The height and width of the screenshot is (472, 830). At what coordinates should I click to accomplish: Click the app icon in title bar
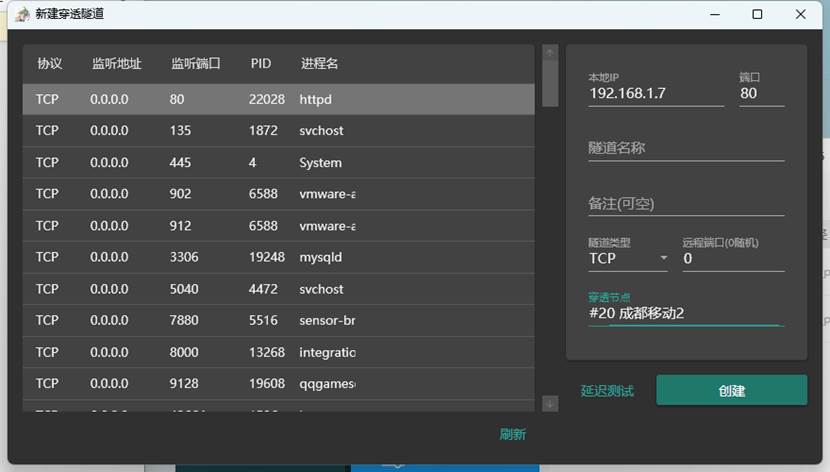click(22, 14)
